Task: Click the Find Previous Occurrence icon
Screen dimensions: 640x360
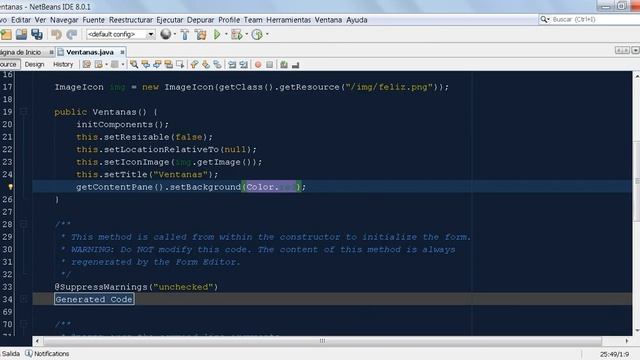Action: [145, 64]
